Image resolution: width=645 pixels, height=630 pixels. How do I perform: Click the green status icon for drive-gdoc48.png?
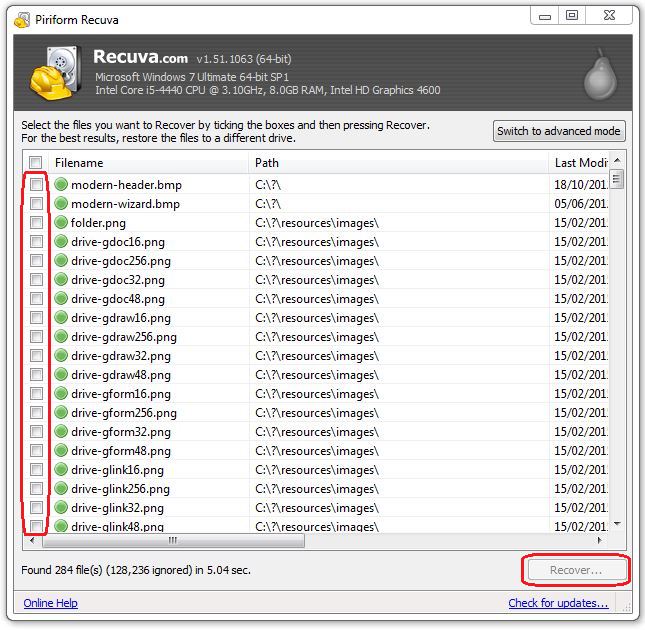pos(61,298)
